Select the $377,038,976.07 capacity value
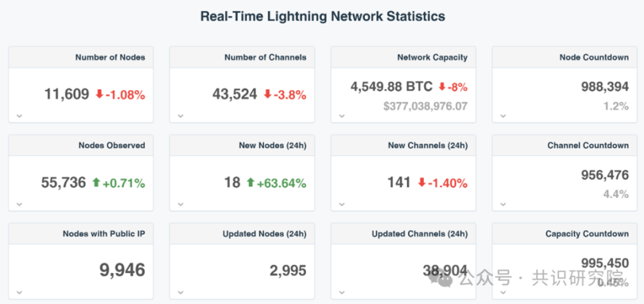644x304 pixels. coord(425,106)
